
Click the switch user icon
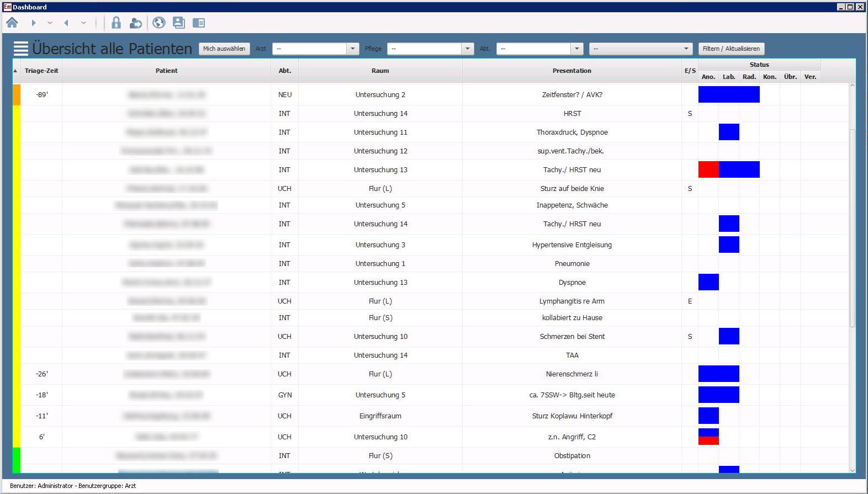pyautogui.click(x=136, y=23)
